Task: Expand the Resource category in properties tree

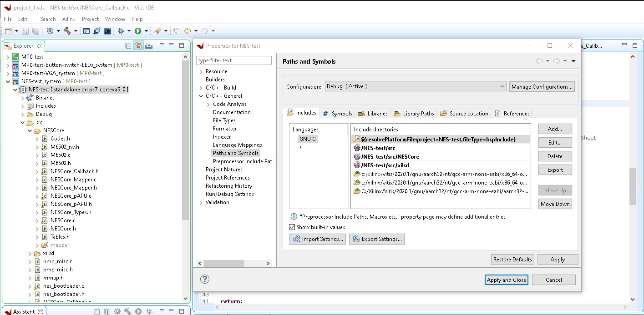Action: click(x=201, y=71)
